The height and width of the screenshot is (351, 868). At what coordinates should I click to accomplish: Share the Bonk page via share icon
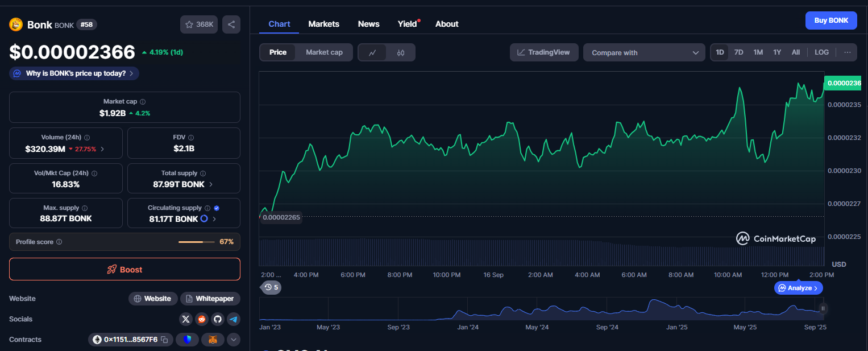[x=231, y=24]
